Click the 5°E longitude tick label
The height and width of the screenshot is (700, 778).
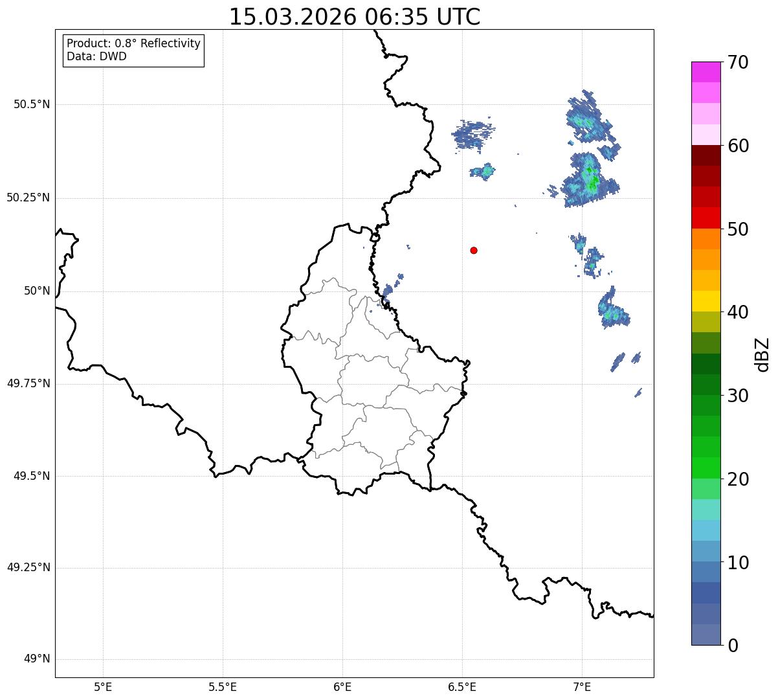coord(103,686)
